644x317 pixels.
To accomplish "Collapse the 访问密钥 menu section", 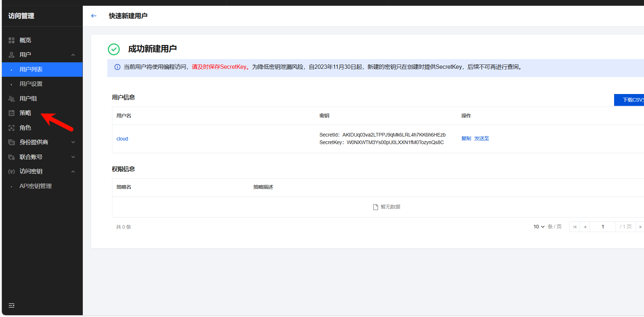I will (73, 171).
